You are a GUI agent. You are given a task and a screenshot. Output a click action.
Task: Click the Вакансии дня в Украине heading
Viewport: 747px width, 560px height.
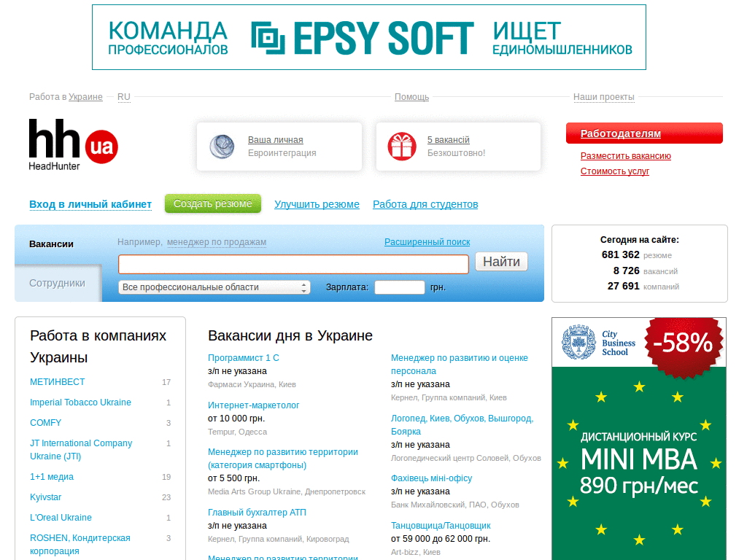[x=290, y=335]
